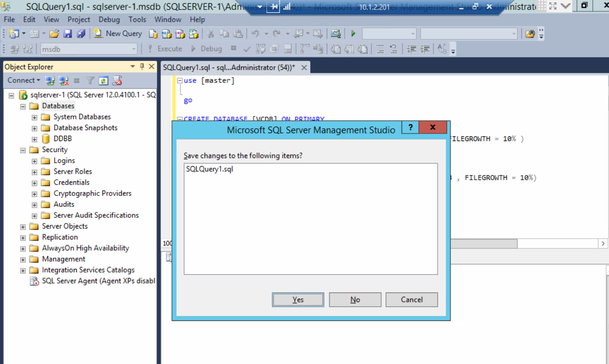This screenshot has height=364, width=609.
Task: Click the Undo arrow icon
Action: tap(255, 34)
